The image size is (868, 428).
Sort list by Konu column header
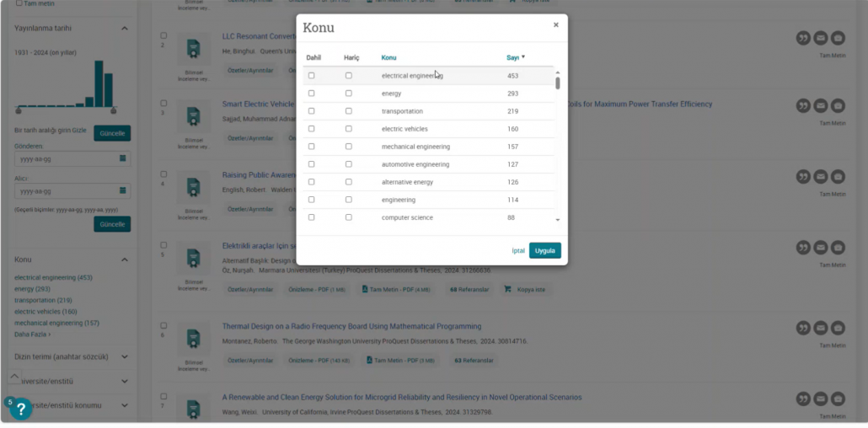388,57
